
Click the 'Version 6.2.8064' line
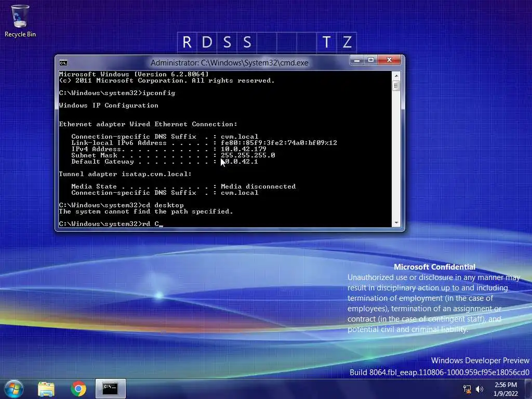[134, 74]
